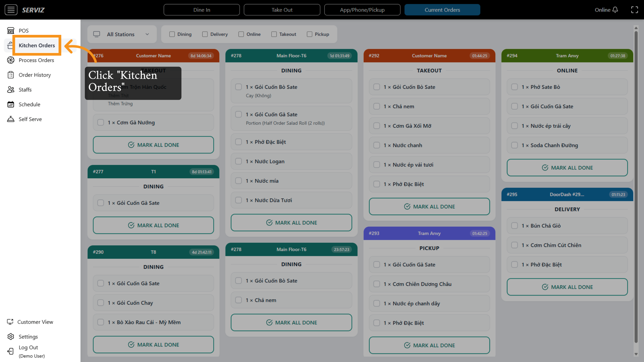
Task: Click the Order History clipboard icon
Action: click(x=11, y=75)
